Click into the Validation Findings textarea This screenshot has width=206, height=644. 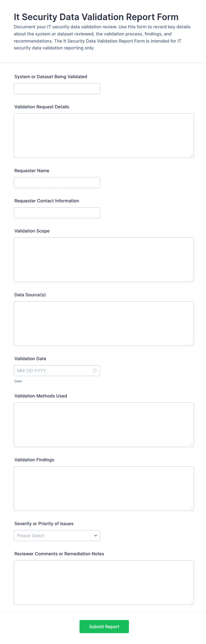pyautogui.click(x=104, y=488)
